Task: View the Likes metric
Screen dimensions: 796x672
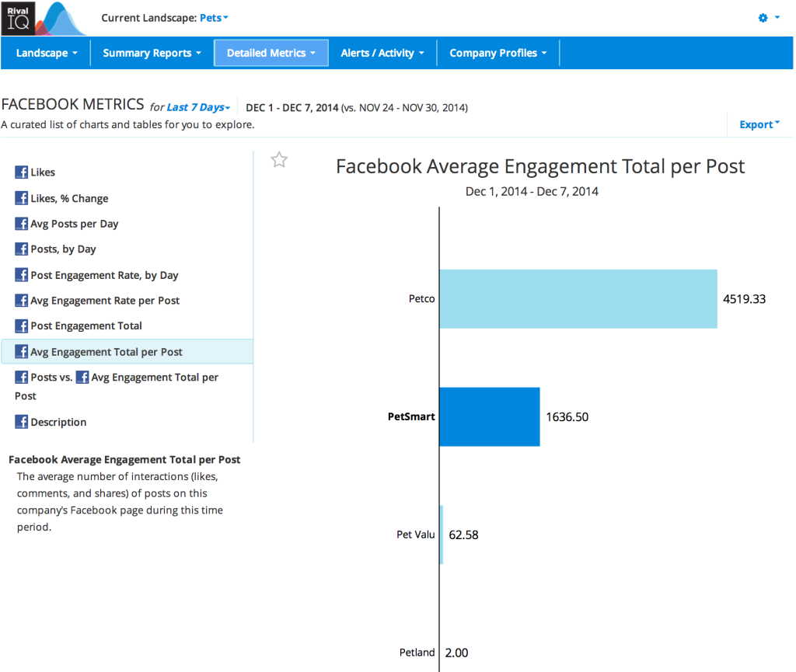Action: point(43,172)
